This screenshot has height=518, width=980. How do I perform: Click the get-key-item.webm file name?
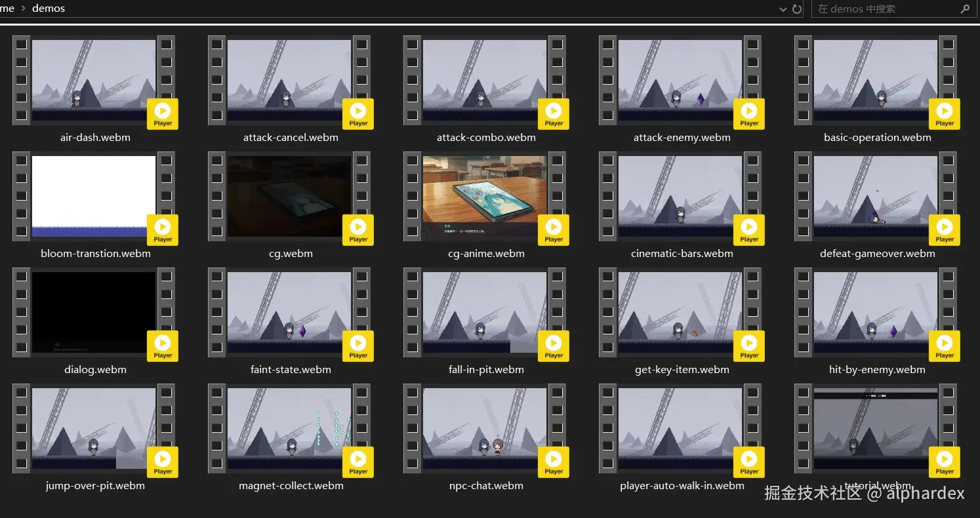point(682,370)
